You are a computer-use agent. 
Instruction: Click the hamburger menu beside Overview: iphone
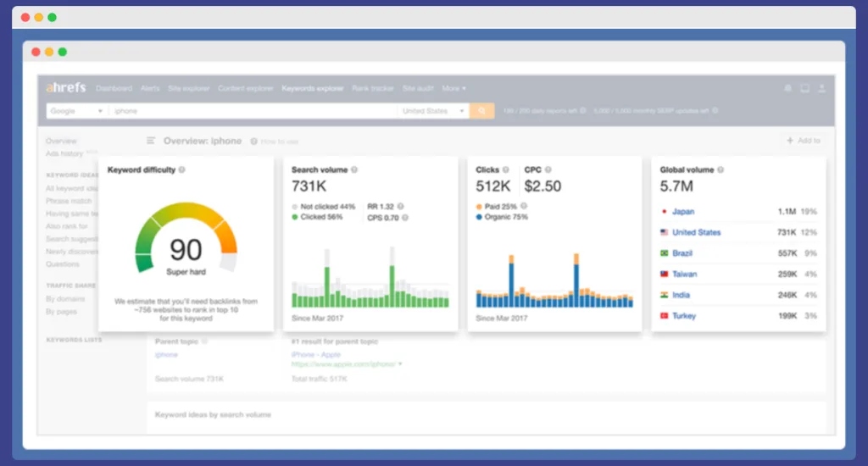click(151, 141)
